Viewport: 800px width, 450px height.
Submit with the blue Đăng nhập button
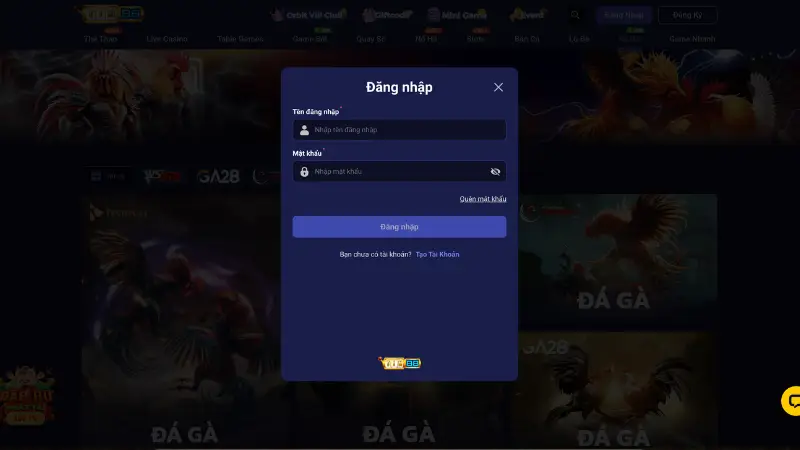tap(399, 227)
